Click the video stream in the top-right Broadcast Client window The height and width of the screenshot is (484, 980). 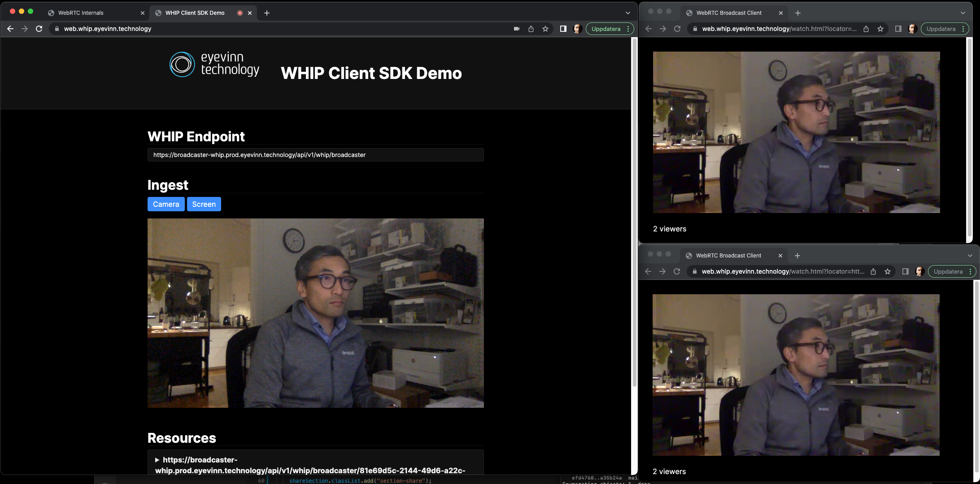pos(797,132)
